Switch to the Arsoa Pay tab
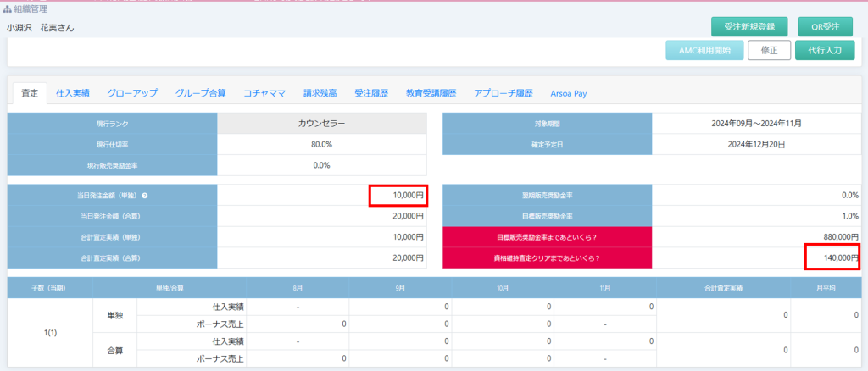The image size is (868, 371). [569, 93]
